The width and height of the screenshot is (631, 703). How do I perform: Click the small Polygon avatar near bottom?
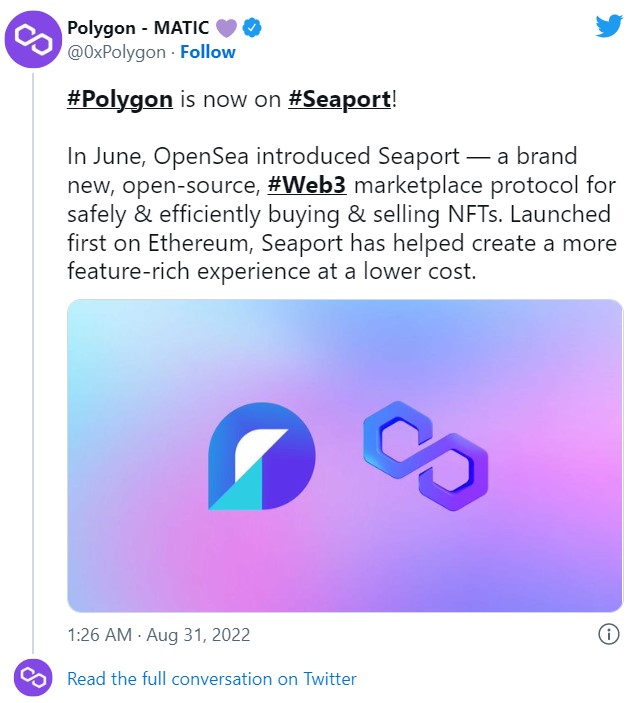34,679
